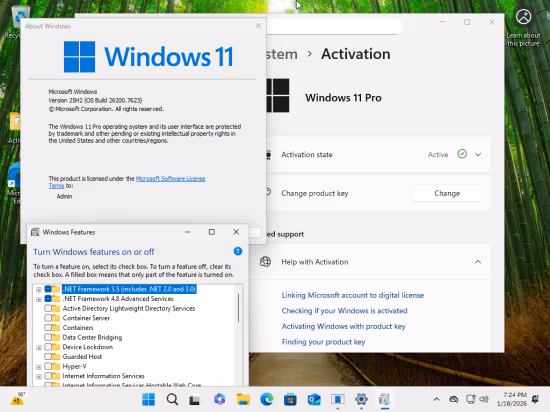Image resolution: width=550 pixels, height=412 pixels.
Task: Switch to Windows Features taskbar icon
Action: pyautogui.click(x=384, y=399)
